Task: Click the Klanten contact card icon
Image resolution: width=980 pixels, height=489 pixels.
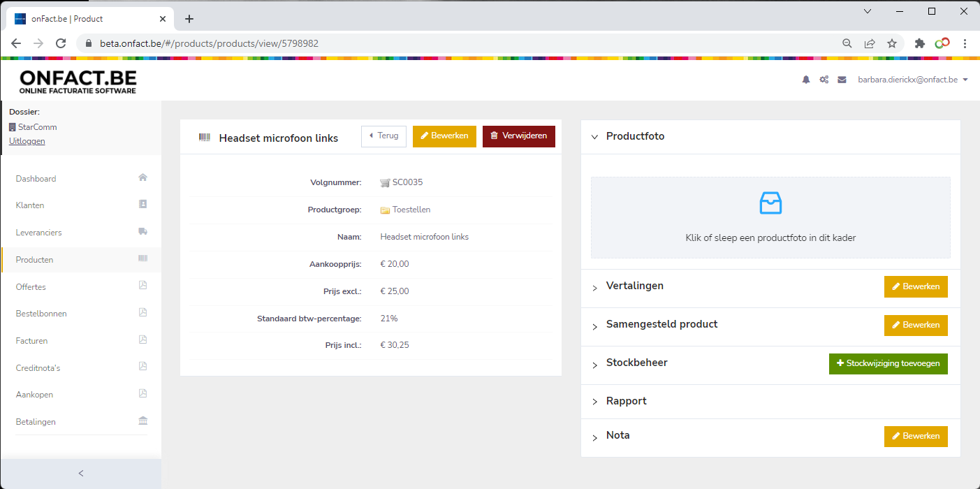Action: [x=142, y=205]
